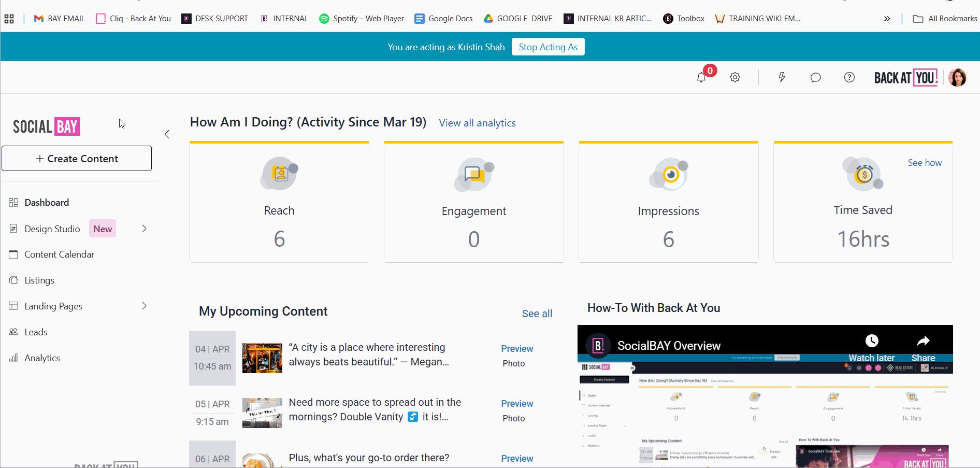
Task: Click the New badge beside Design Studio
Action: coord(103,229)
